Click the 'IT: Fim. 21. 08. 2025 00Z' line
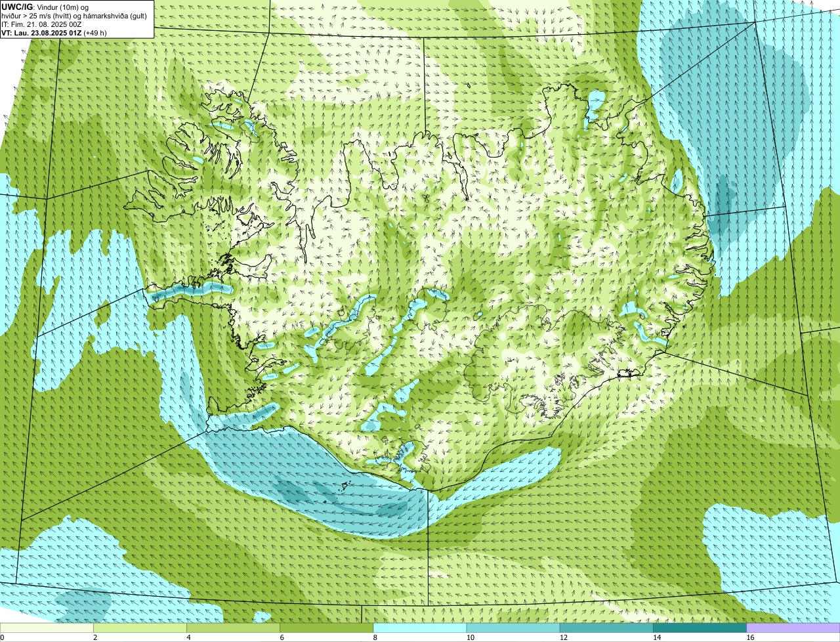 pos(41,24)
